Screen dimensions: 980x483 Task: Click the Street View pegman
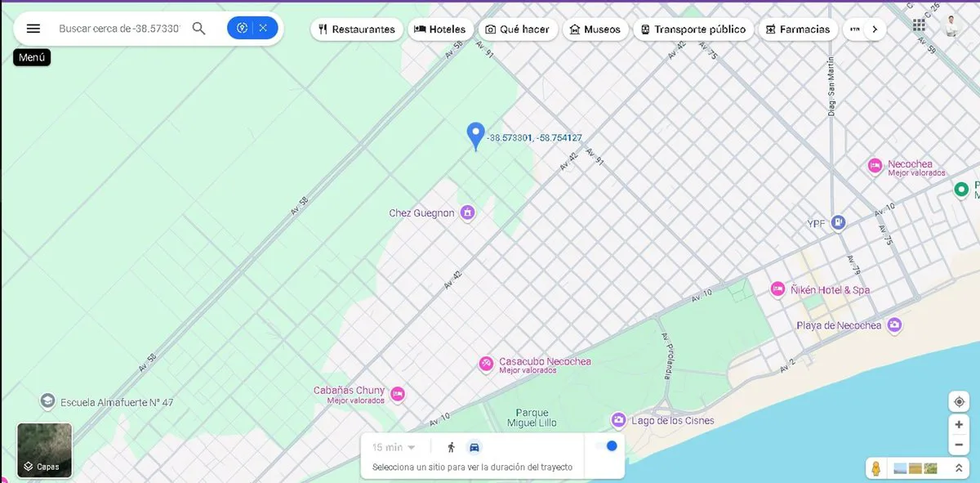tap(876, 468)
